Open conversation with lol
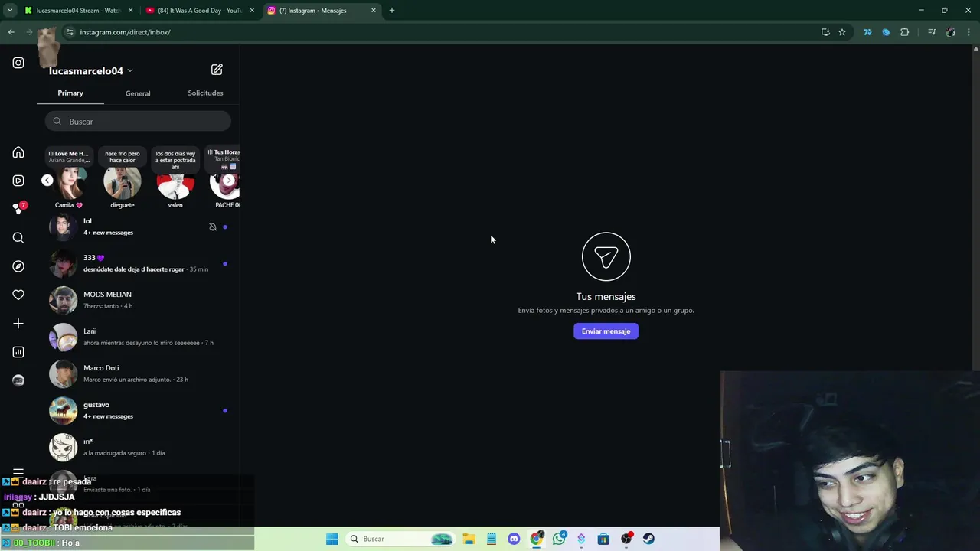Image resolution: width=980 pixels, height=551 pixels. [x=138, y=227]
